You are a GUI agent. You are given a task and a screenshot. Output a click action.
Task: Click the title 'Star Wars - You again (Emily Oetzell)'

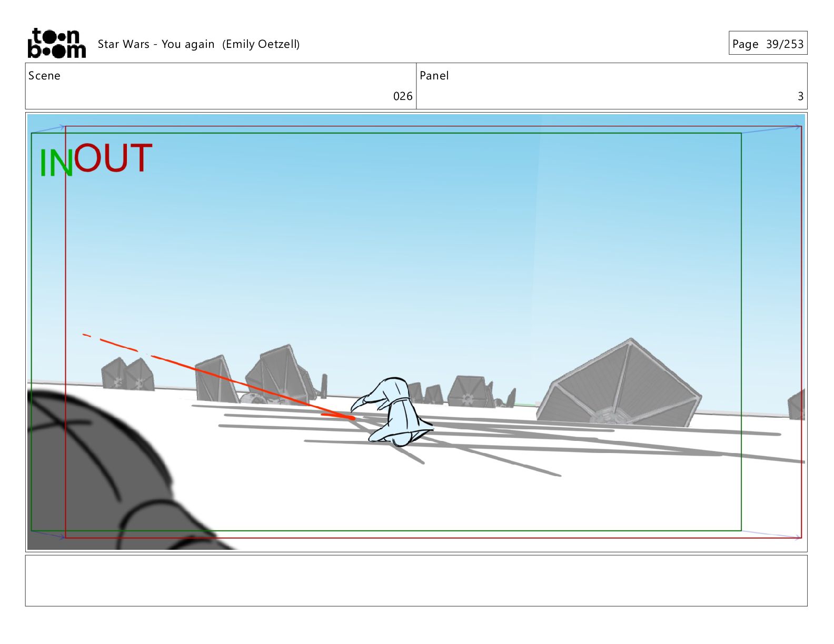click(x=198, y=44)
